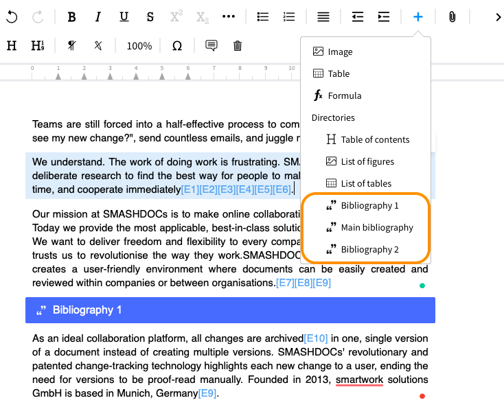Click the red status dot
The width and height of the screenshot is (504, 420).
coord(422,396)
